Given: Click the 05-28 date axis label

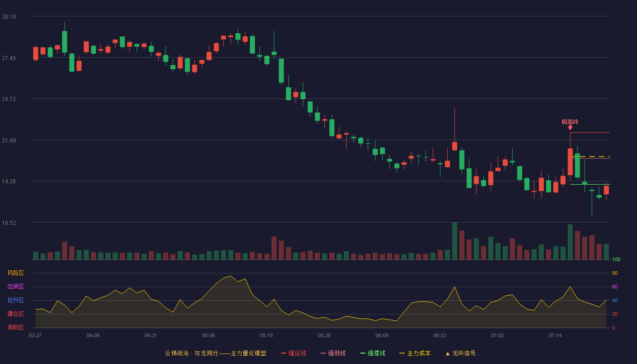Looking at the screenshot, I should tap(324, 335).
